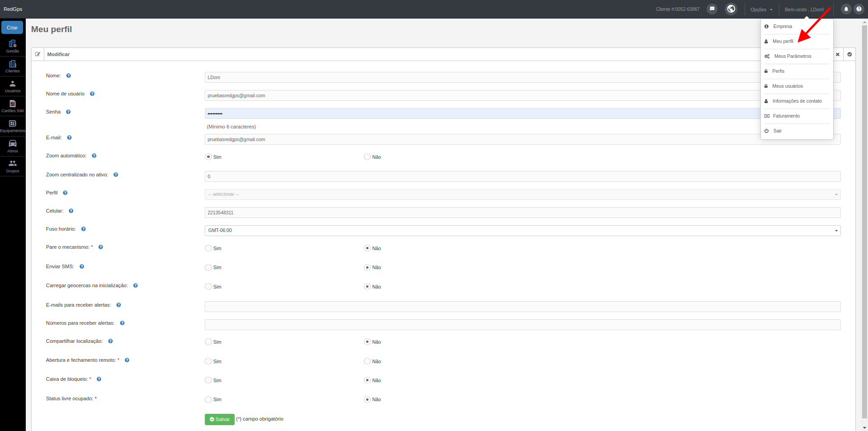The height and width of the screenshot is (431, 868).
Task: Open Grupos in the sidebar
Action: click(x=13, y=166)
